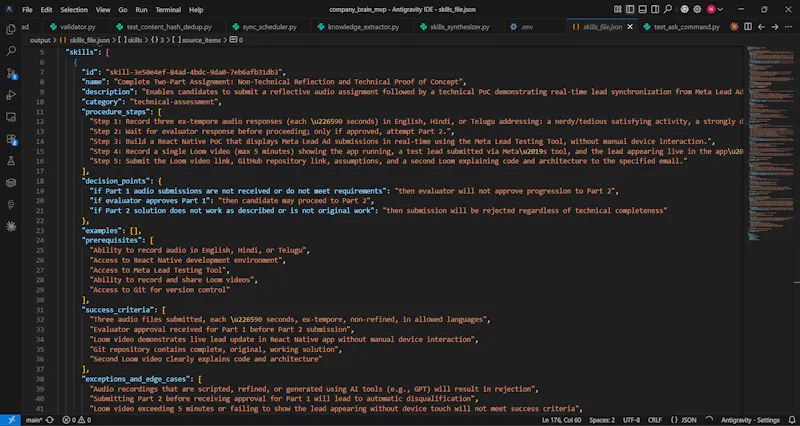Click the minimap code overview

(769, 145)
